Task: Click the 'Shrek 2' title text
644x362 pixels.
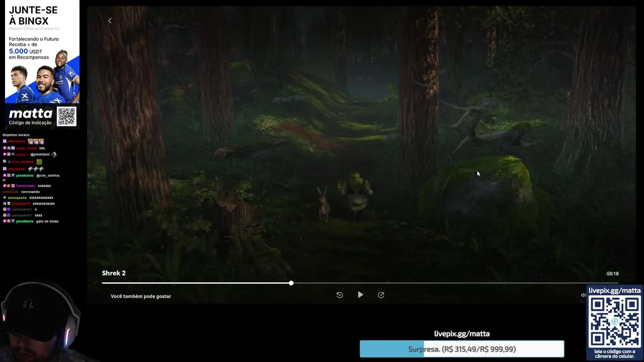Action: tap(114, 273)
